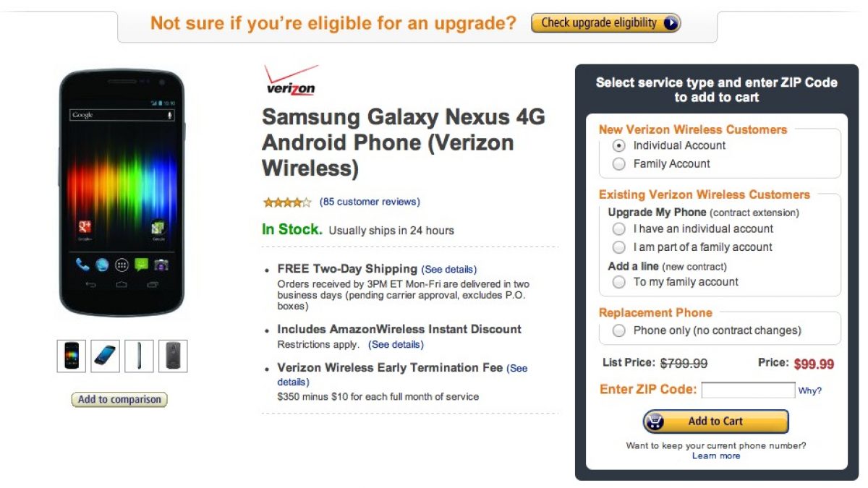Click the 'Why?' link beside ZIP Code

click(809, 390)
